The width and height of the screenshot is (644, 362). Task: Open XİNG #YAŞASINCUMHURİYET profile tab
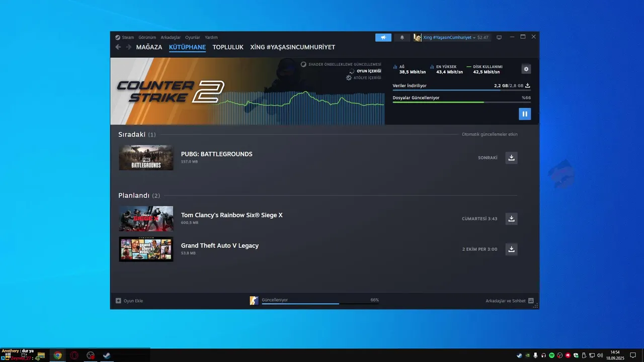click(x=292, y=47)
